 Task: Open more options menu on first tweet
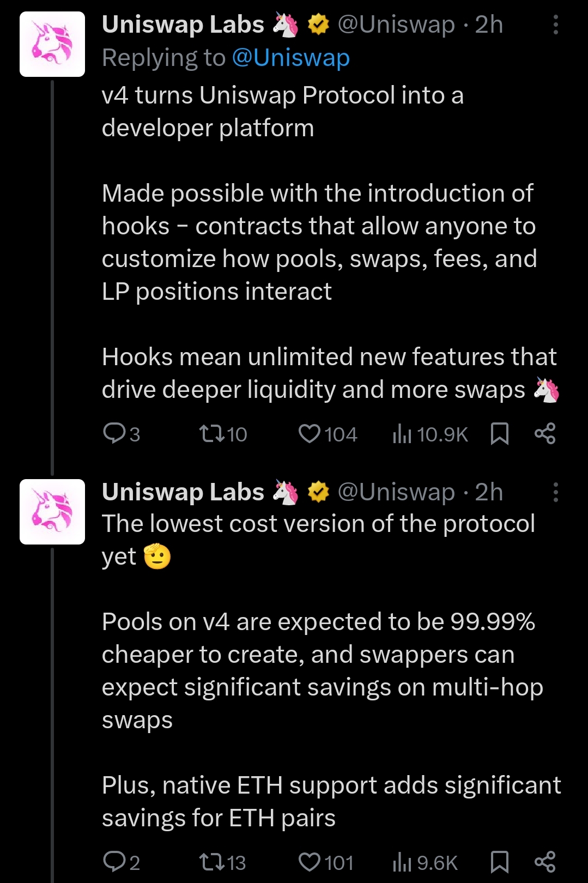(555, 25)
